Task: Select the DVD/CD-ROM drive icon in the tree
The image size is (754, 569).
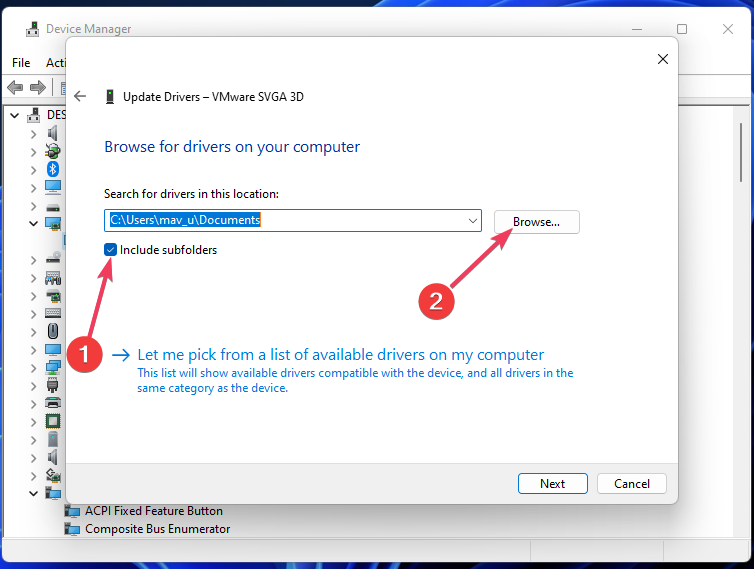Action: coord(53,258)
